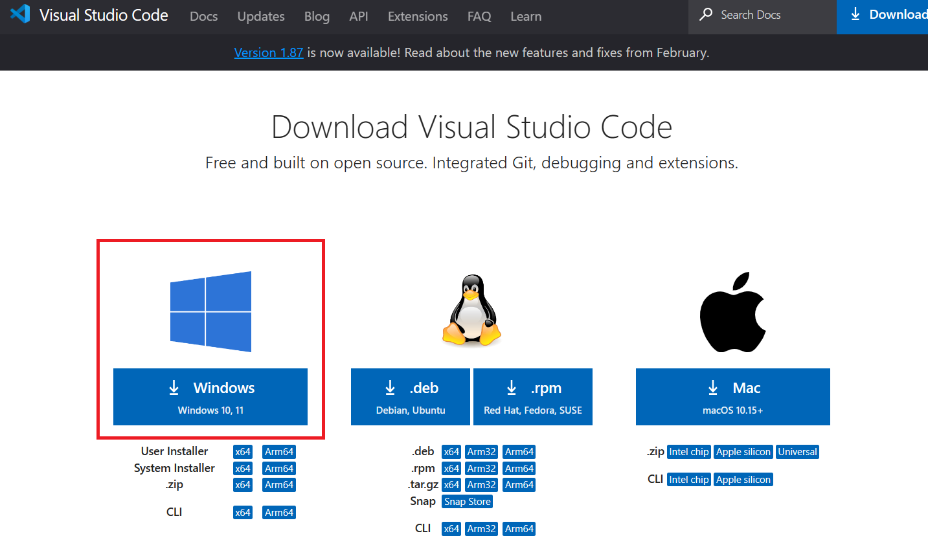
Task: Select Windows User Installer Arm64
Action: point(279,452)
